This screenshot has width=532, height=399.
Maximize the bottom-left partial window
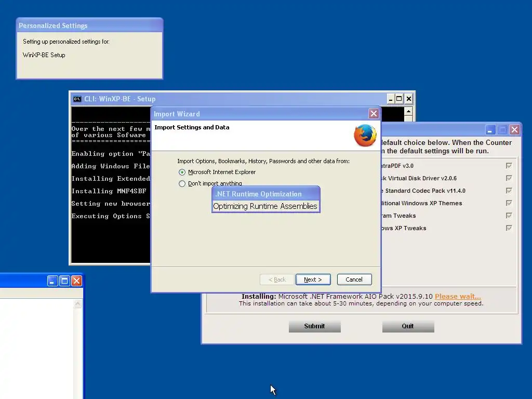[x=64, y=281]
